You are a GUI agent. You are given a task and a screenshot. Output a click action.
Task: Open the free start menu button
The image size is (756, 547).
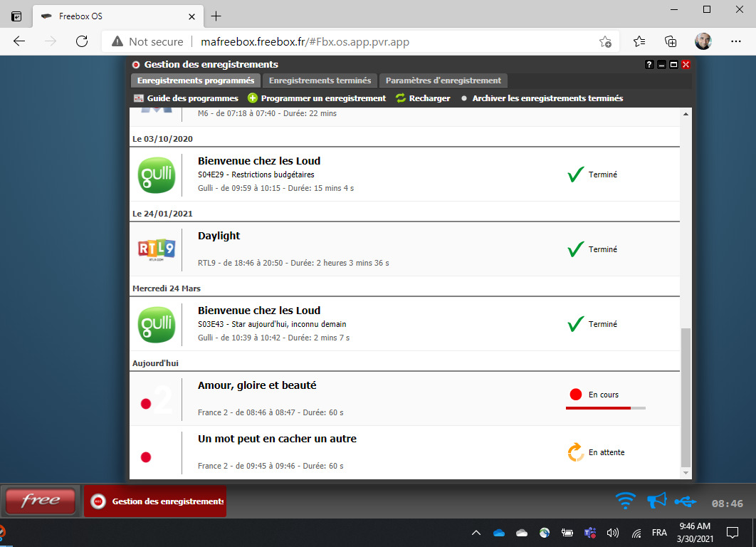[x=41, y=501]
